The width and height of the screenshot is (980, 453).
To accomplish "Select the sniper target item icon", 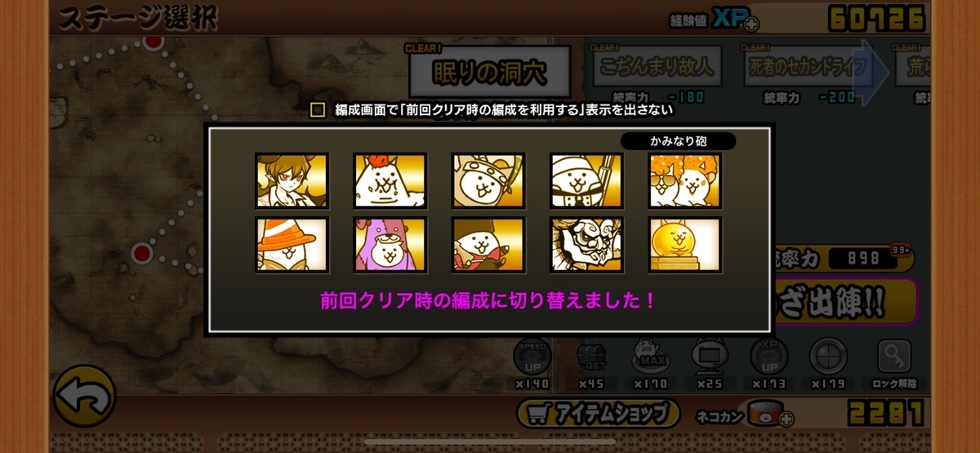I will click(828, 358).
